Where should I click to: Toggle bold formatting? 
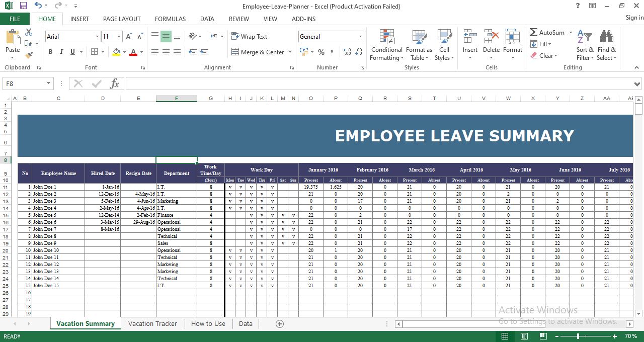(x=50, y=52)
